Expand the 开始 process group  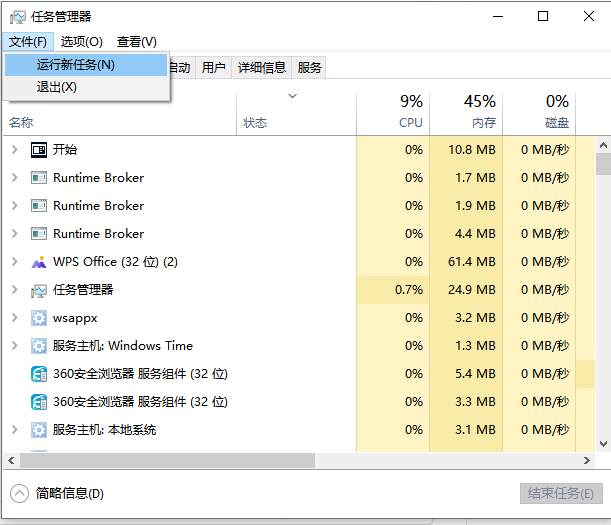click(15, 150)
